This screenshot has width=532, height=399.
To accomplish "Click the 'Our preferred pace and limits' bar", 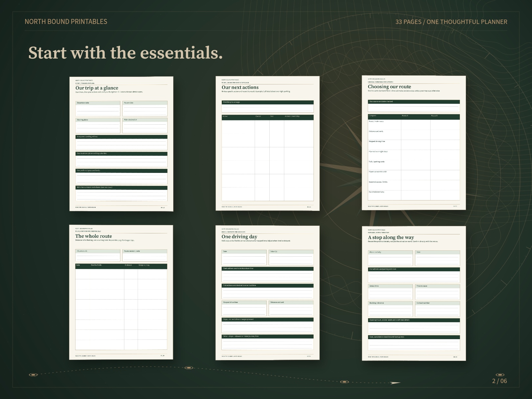I will (121, 171).
